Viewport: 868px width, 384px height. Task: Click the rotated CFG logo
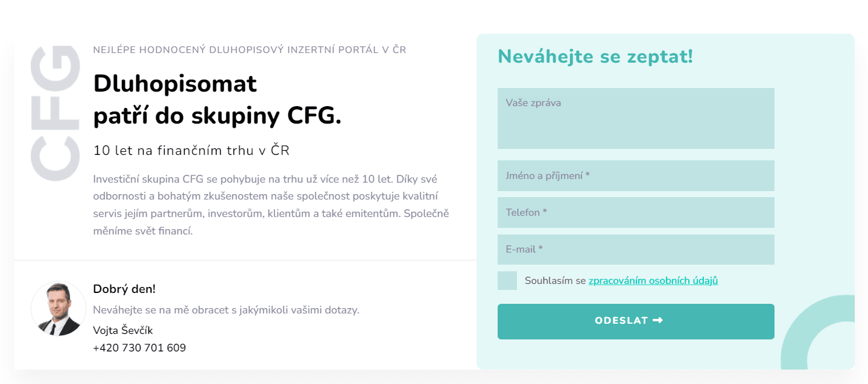[55, 113]
